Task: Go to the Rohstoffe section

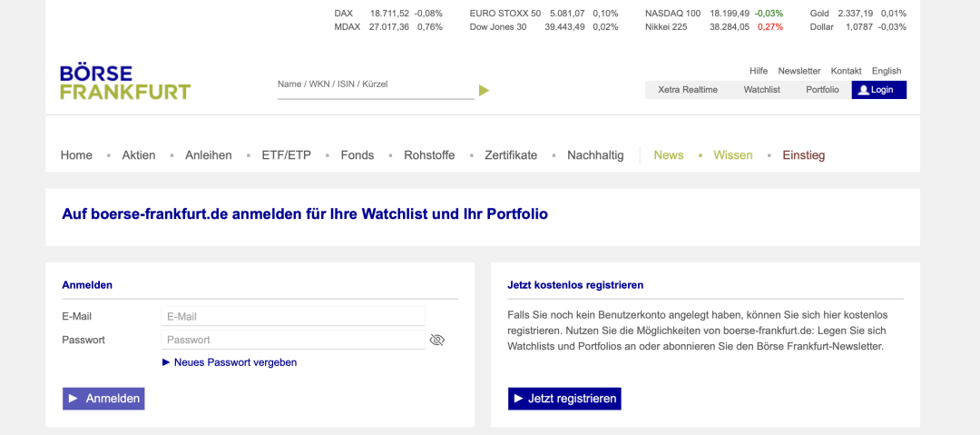Action: coord(429,155)
